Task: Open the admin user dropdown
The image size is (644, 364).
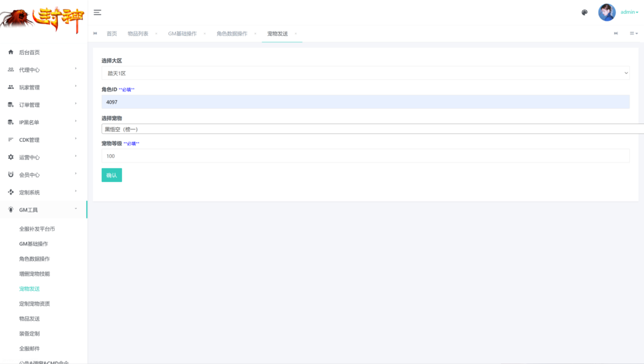Action: coord(629,13)
